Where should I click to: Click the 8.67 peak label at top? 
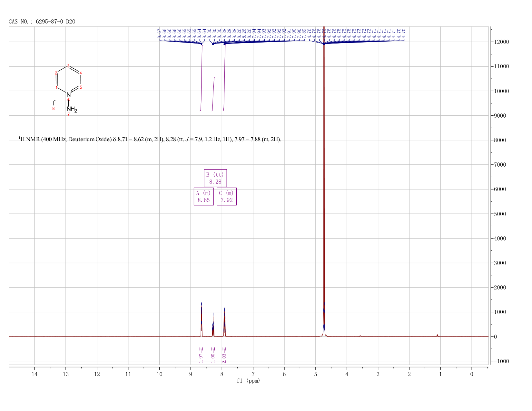159,33
